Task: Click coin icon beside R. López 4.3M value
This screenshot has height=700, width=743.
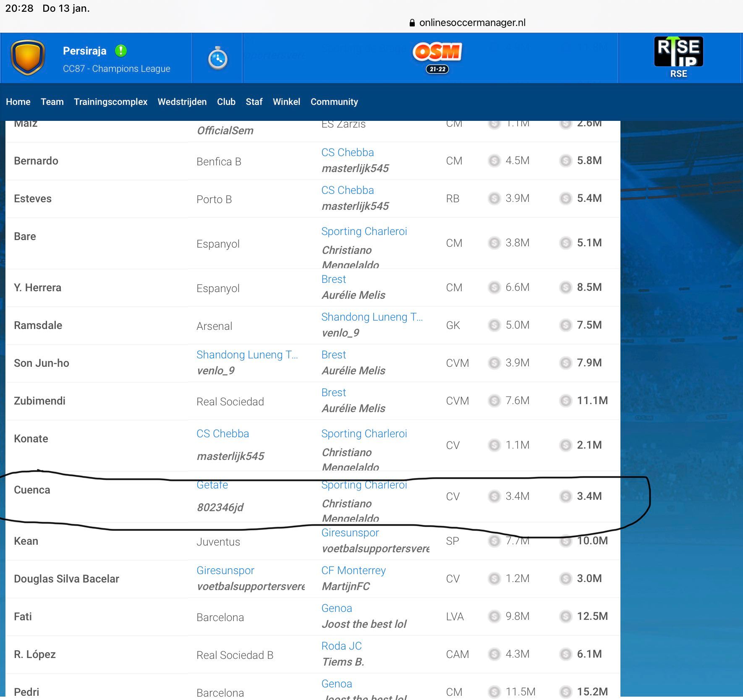Action: click(494, 654)
